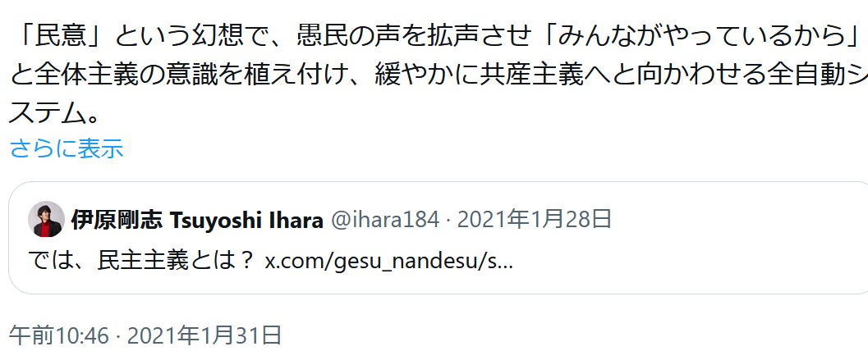868x351 pixels.
Task: Click the quoted tweet date 2021年1月28日
Action: tap(535, 220)
